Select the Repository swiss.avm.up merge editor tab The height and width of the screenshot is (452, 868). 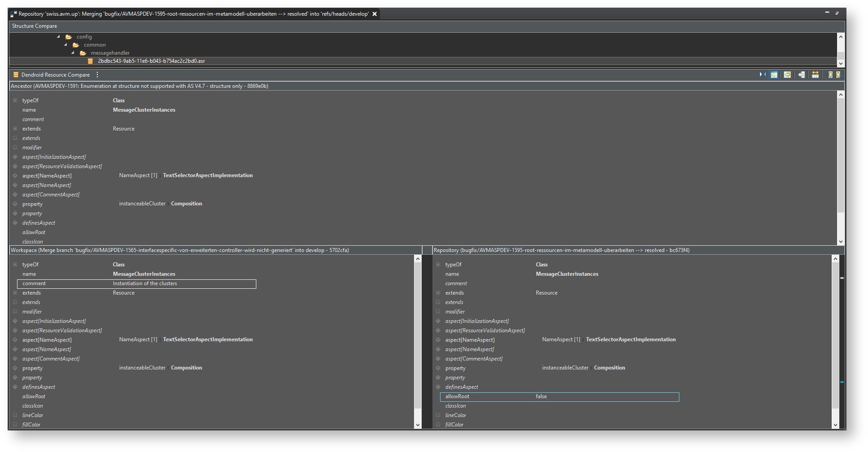point(194,14)
